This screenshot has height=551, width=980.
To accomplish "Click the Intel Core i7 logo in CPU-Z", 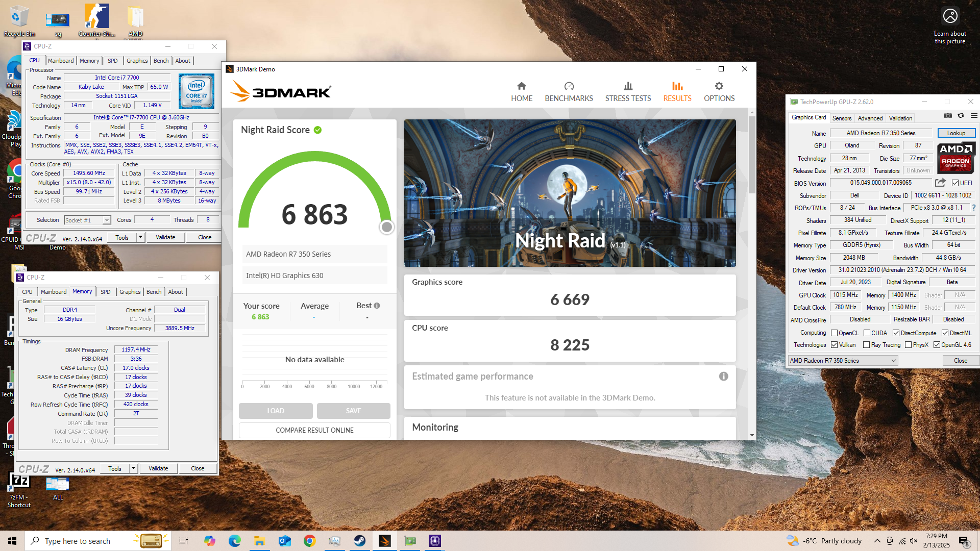I will 197,91.
